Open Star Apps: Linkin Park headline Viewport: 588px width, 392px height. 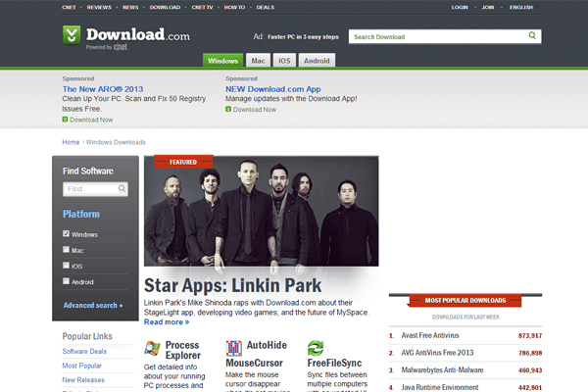[232, 285]
